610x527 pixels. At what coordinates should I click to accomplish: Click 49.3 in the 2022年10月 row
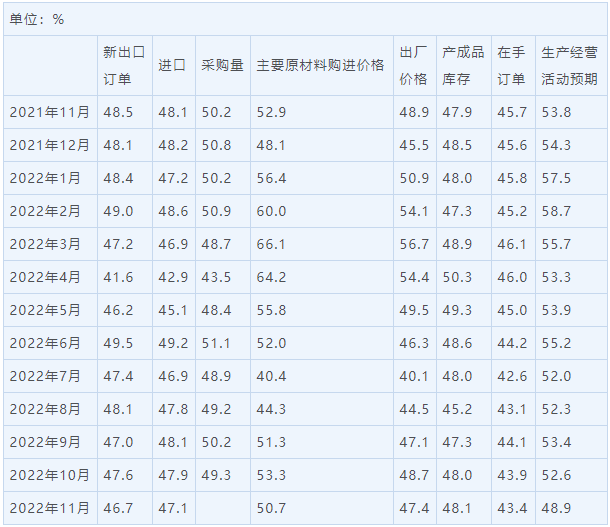click(x=216, y=476)
